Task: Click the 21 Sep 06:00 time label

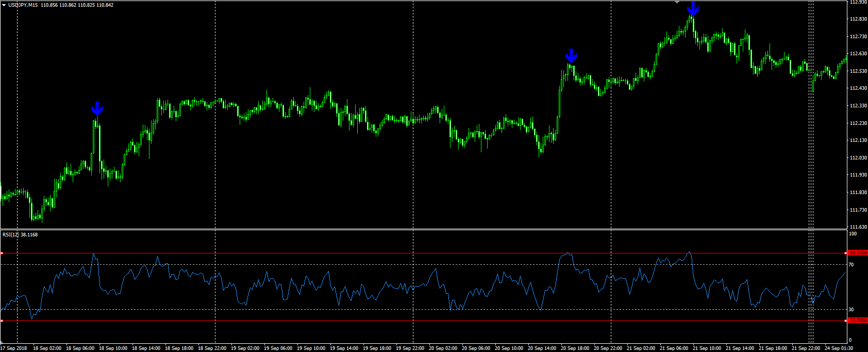Action: [x=674, y=348]
